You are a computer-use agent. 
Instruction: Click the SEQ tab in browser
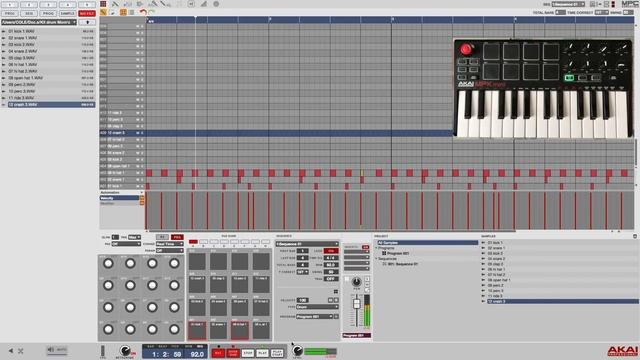pos(29,13)
